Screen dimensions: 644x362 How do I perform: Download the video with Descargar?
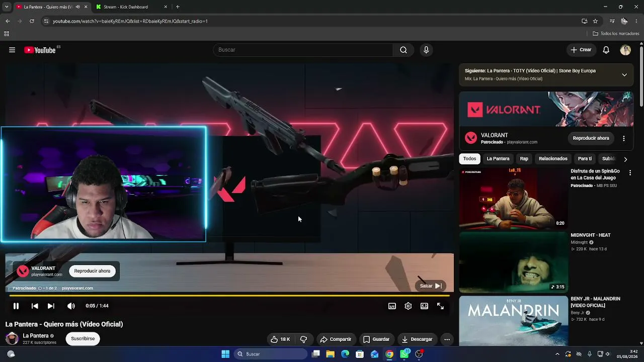[417, 339]
